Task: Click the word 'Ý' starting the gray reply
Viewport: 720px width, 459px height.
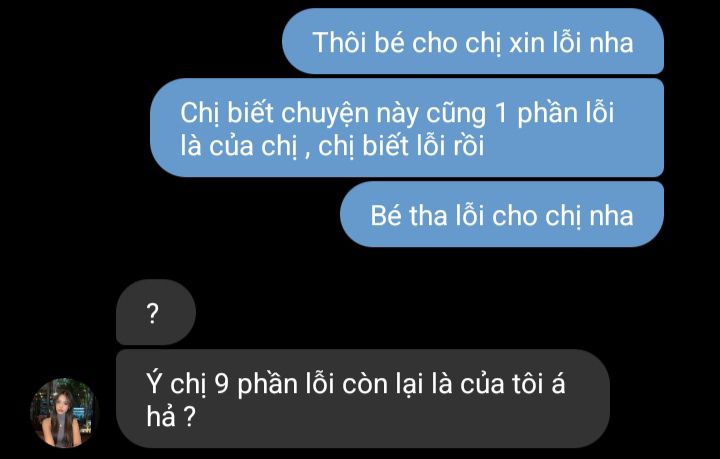Action: pos(155,382)
